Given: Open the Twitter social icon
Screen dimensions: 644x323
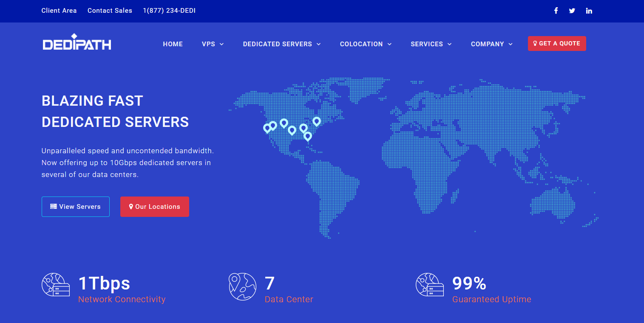Looking at the screenshot, I should [x=572, y=11].
